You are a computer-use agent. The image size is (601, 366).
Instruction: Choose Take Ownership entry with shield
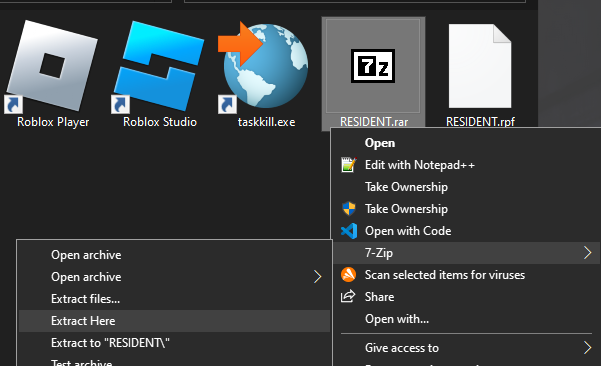466,209
